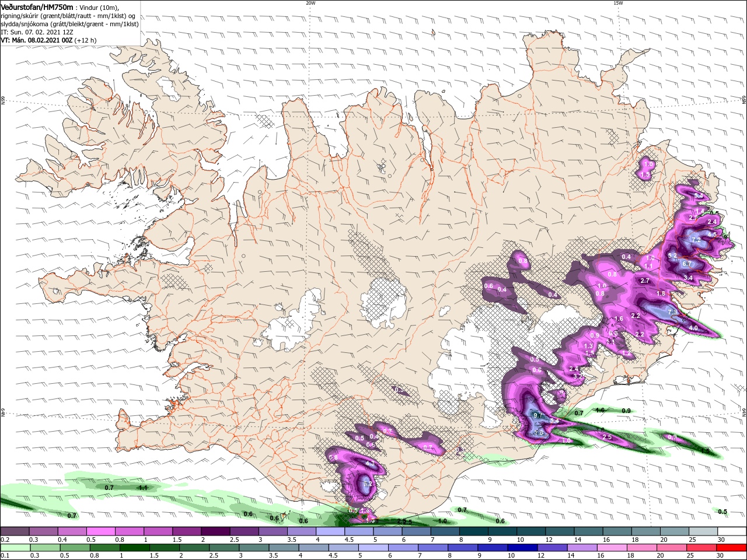747x560 pixels.
Task: Click the 6.7 precipitation value in the east
Action: coord(686,264)
